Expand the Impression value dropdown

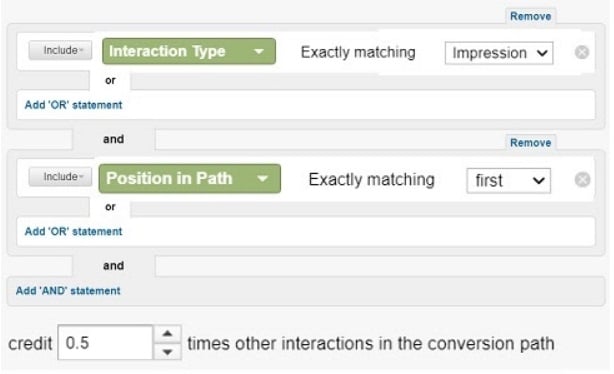coord(499,53)
